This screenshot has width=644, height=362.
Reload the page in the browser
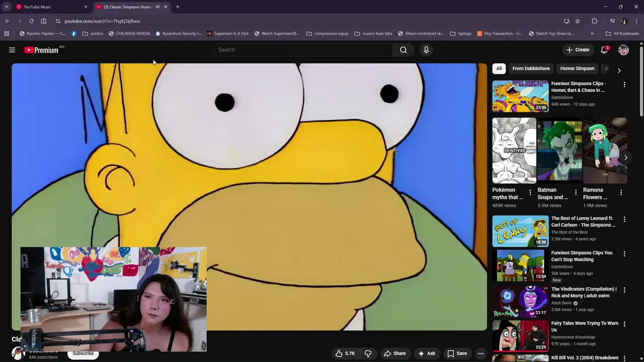(31, 21)
